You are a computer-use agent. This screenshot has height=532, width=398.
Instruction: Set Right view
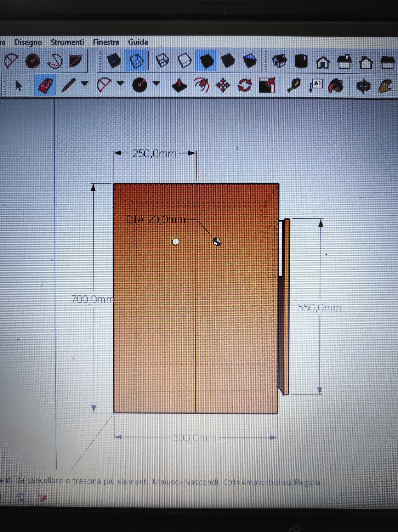tap(344, 62)
